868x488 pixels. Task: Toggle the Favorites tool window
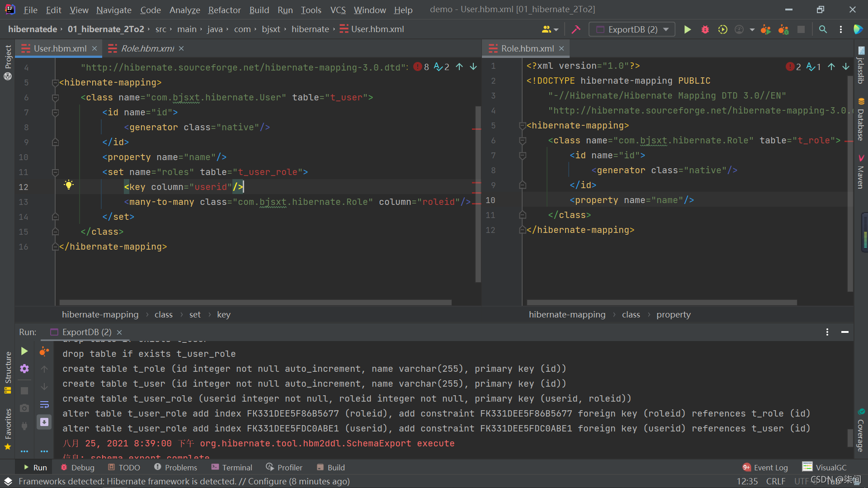(8, 429)
